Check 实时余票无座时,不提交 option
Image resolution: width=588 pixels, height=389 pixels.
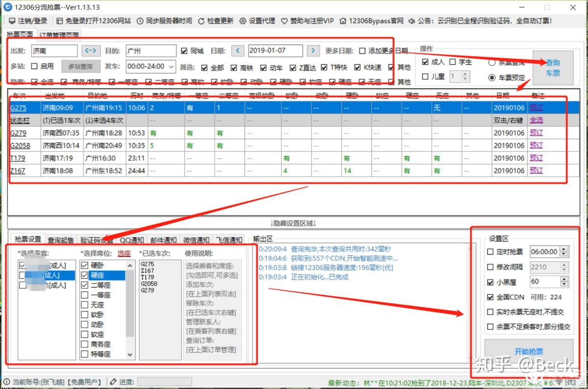[x=490, y=312]
